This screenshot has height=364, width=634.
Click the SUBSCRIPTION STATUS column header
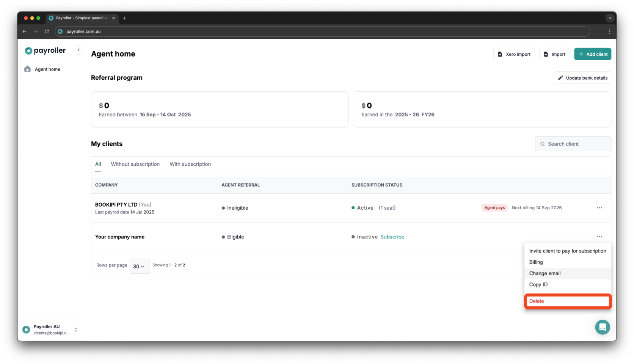click(377, 185)
